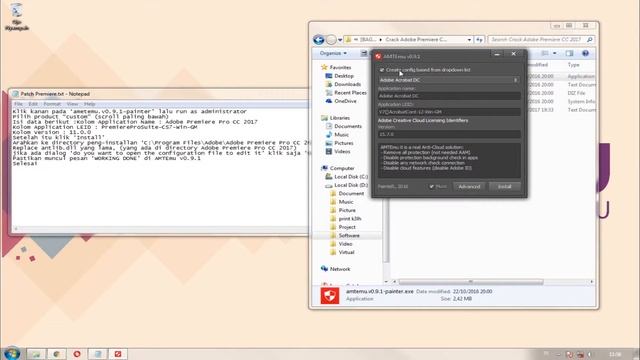Image resolution: width=640 pixels, height=360 pixels.
Task: Select OneDrive in the navigation pane
Action: 345,101
